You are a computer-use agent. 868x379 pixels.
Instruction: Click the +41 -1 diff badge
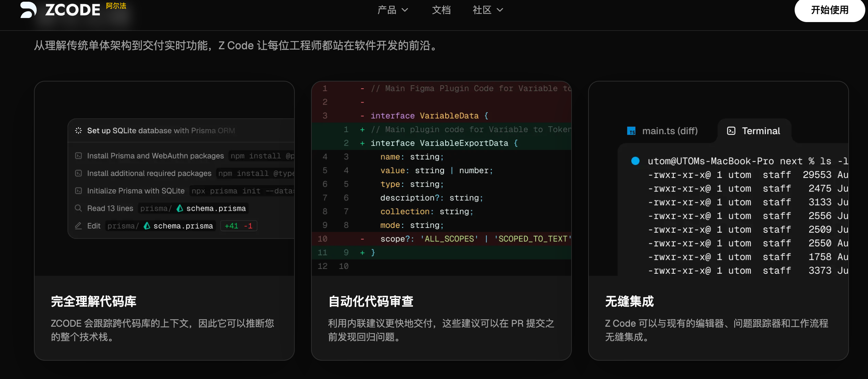point(238,225)
